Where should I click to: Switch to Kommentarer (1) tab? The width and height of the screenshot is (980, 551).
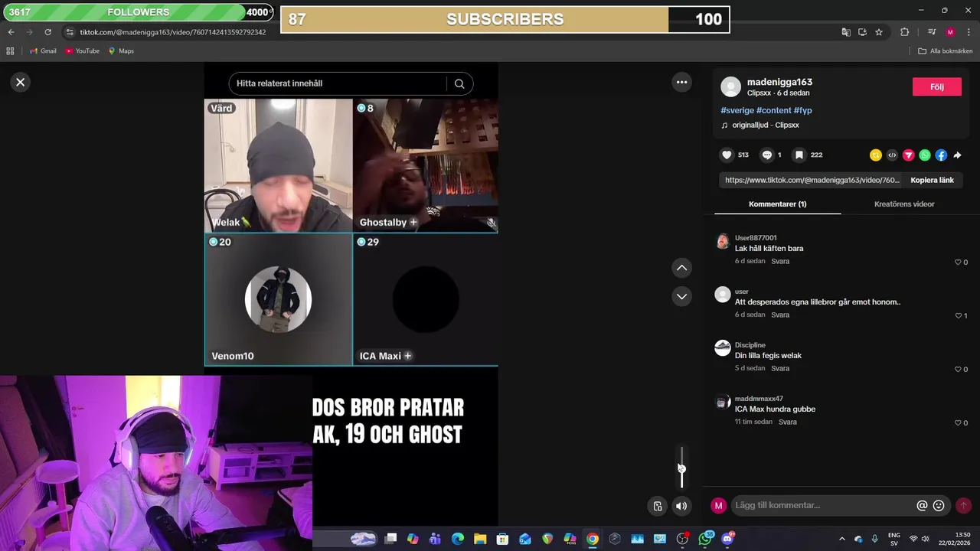tap(777, 204)
